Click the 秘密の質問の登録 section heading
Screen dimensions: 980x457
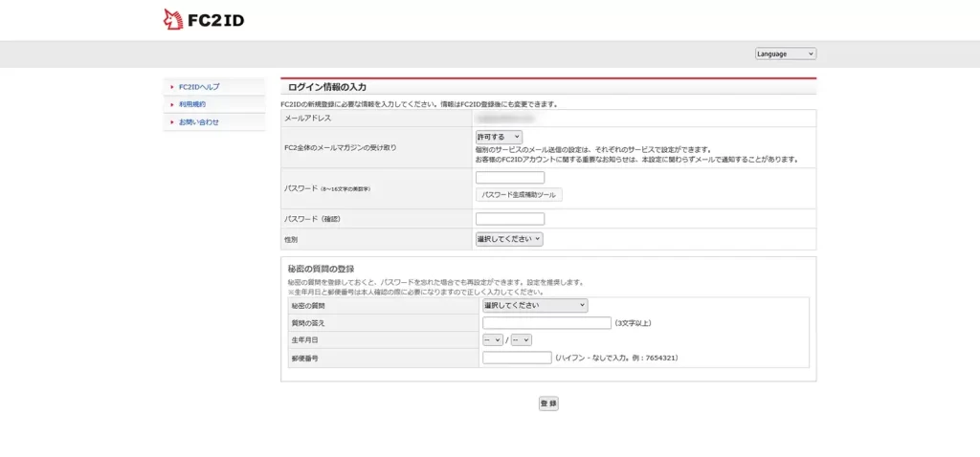click(x=321, y=269)
